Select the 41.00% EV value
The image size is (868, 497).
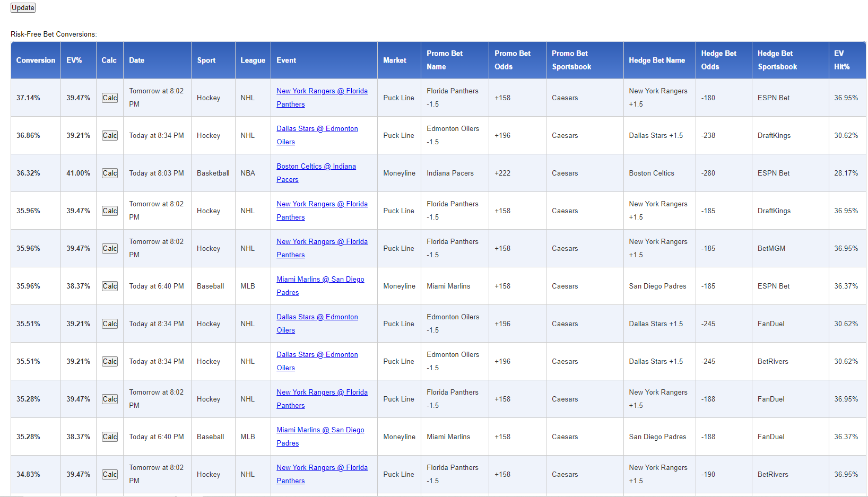click(78, 173)
